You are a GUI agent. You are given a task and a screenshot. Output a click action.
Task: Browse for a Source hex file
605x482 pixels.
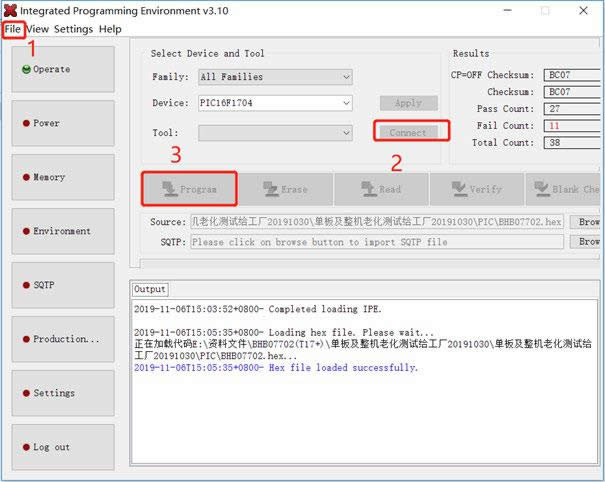click(x=588, y=222)
